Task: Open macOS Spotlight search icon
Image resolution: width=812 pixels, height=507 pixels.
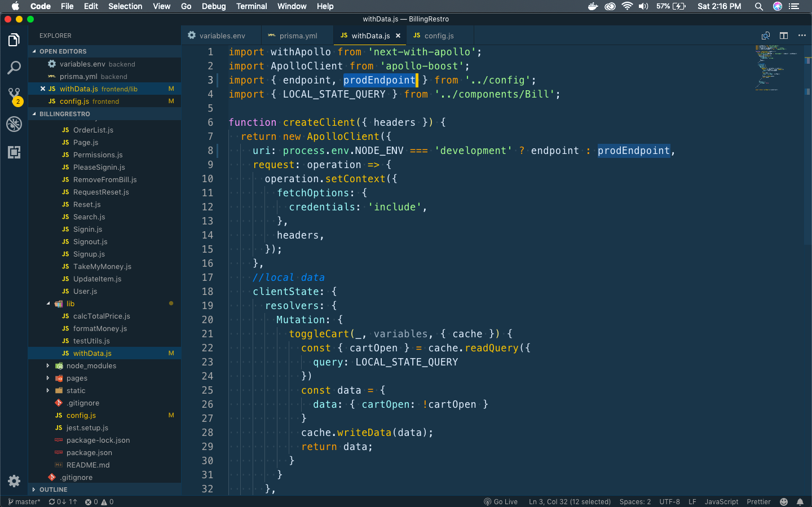Action: click(x=759, y=6)
